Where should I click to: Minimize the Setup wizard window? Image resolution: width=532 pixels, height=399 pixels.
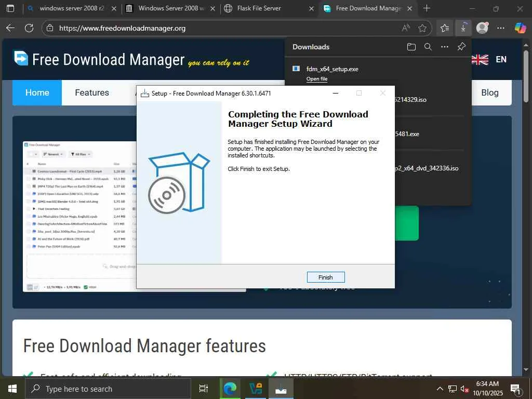(336, 93)
